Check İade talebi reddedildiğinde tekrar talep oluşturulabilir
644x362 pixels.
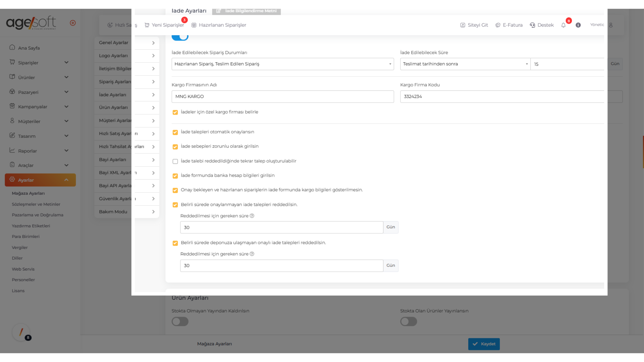175,162
